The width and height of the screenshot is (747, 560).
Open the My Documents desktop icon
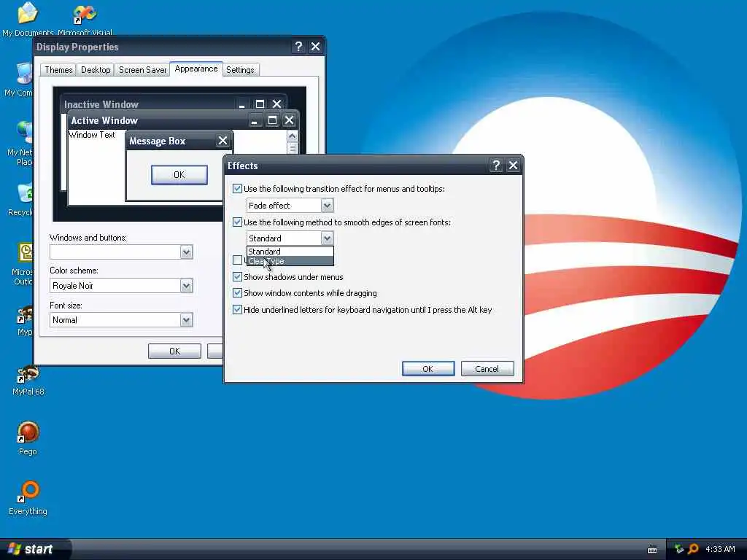point(28,19)
